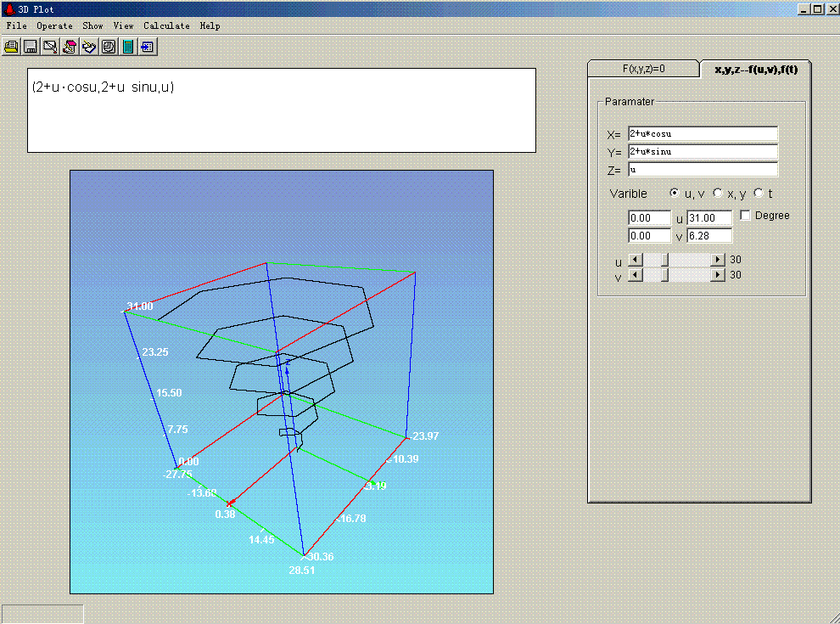Click the v minimum value field
The image size is (840, 624).
pyautogui.click(x=649, y=235)
